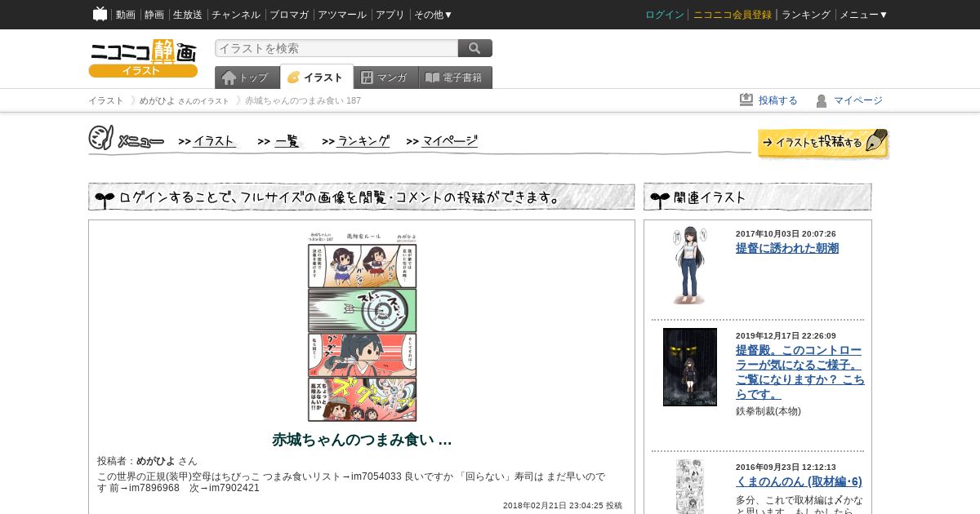The height and width of the screenshot is (514, 980).
Task: Open チャンネル in the top bar
Action: tap(236, 15)
